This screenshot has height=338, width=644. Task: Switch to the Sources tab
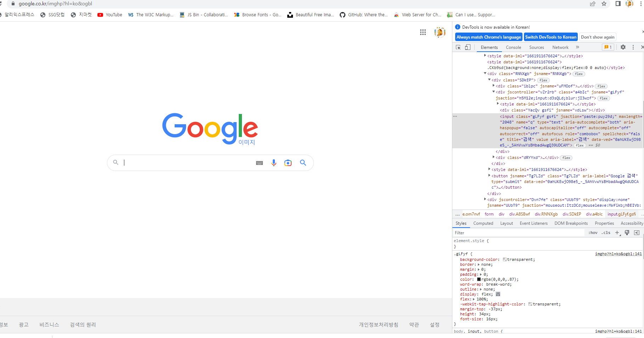(536, 47)
